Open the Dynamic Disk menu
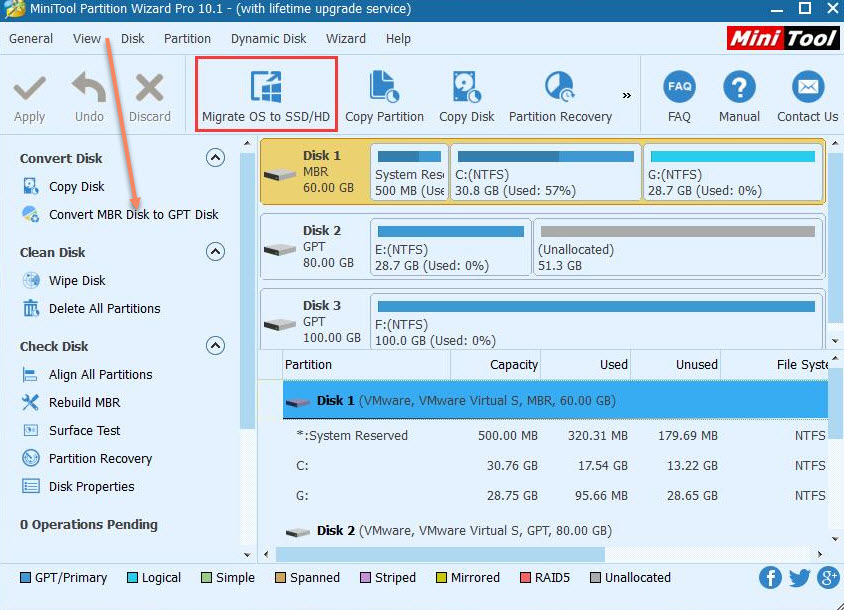Screen dimensions: 844x610 point(268,38)
